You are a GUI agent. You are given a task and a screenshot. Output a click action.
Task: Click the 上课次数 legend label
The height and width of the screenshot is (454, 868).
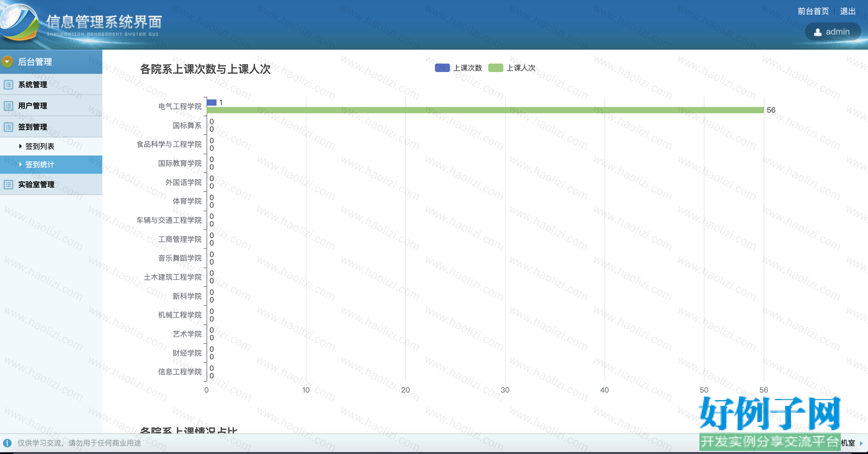[x=467, y=68]
